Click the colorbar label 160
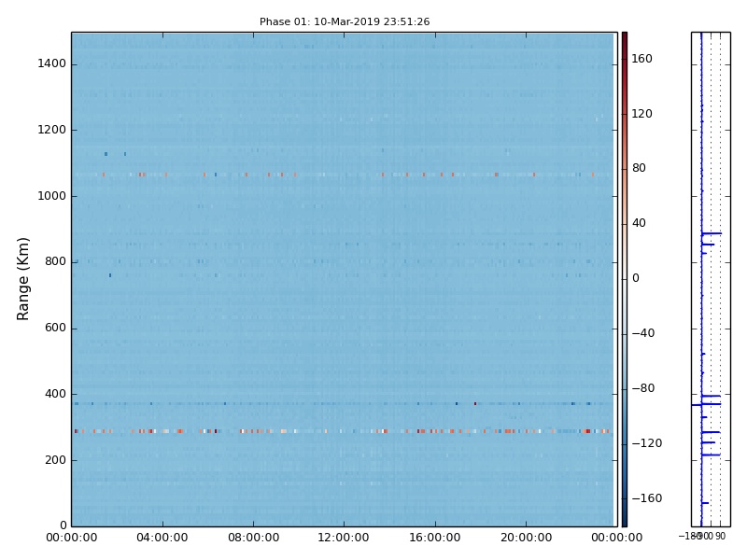The image size is (747, 560). click(641, 59)
